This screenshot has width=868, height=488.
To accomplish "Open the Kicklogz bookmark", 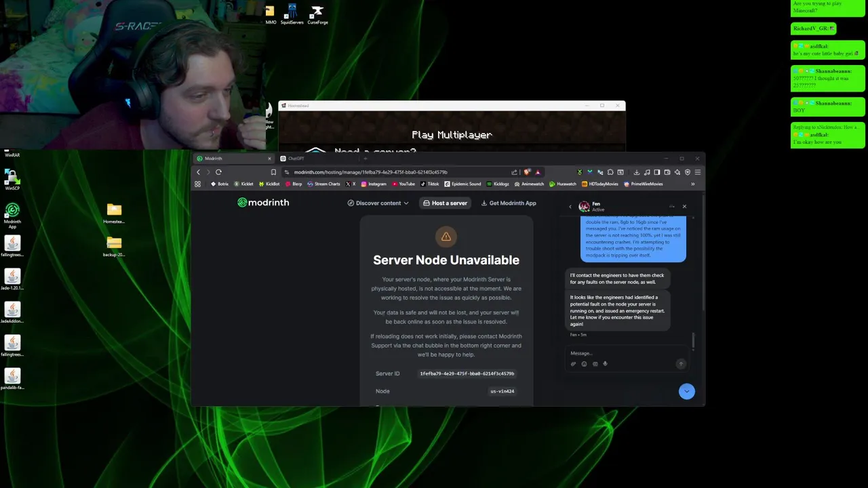I will click(x=498, y=184).
